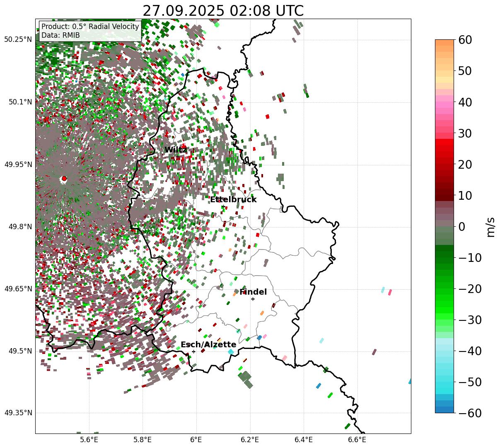Viewport: 500px width, 448px height.
Task: Click the colorbar label −60
Action: point(470,413)
